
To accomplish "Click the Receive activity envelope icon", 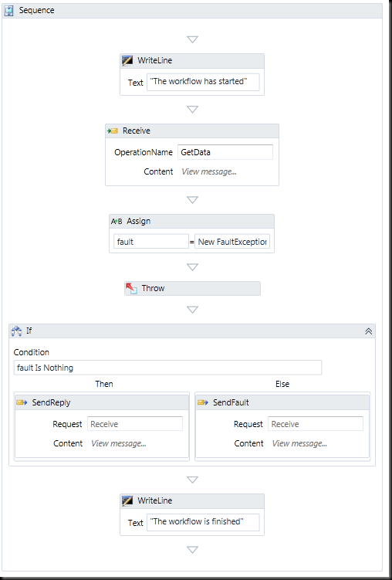I will (x=113, y=131).
